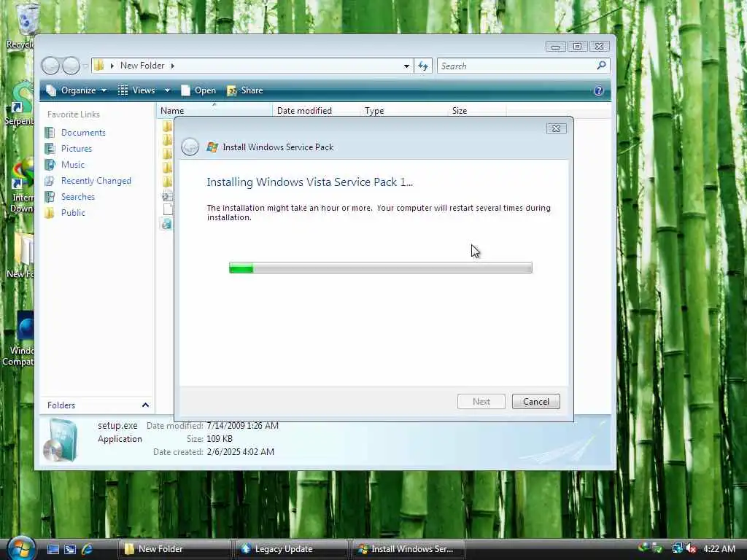
Task: Sort by Date modified column header
Action: click(x=316, y=111)
